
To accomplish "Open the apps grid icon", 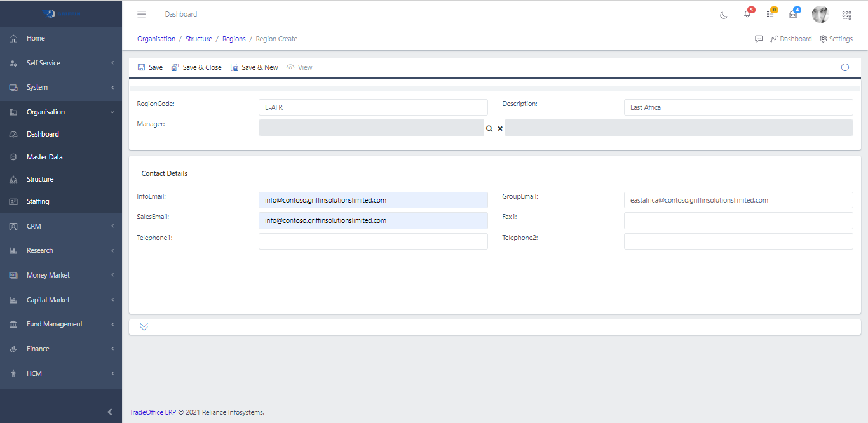I will click(846, 15).
